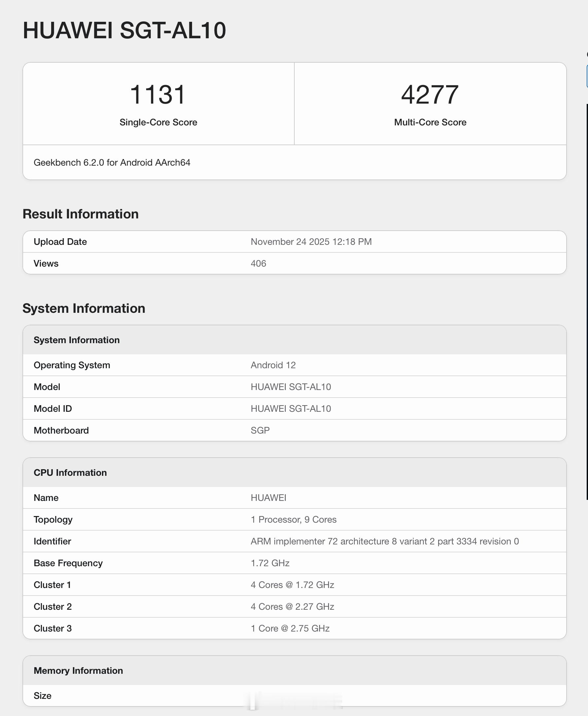Click the Motherboard row label

61,431
